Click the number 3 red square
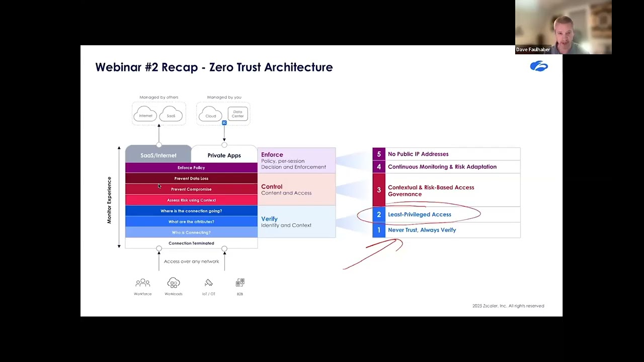Screen dimensions: 644x362 pyautogui.click(x=379, y=190)
